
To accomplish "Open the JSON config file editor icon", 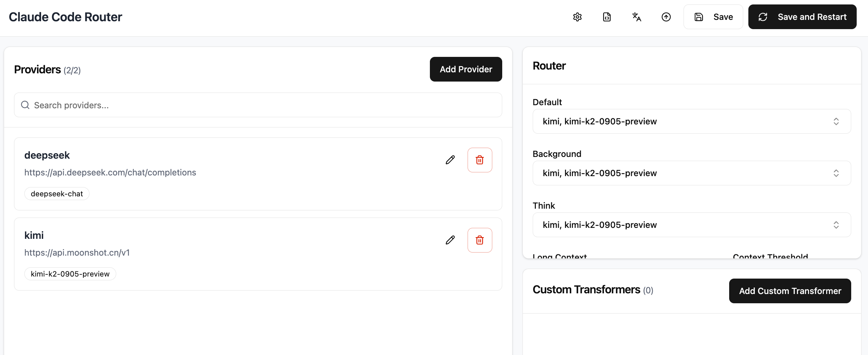I will [607, 17].
